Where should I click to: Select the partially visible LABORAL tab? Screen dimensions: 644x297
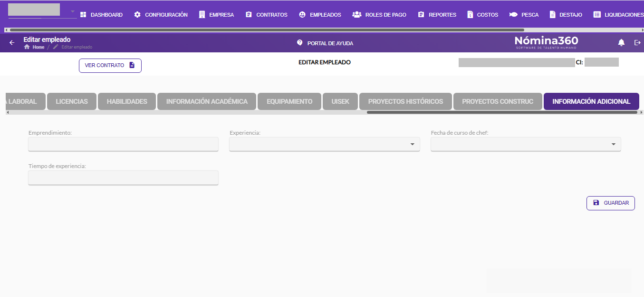pos(25,101)
